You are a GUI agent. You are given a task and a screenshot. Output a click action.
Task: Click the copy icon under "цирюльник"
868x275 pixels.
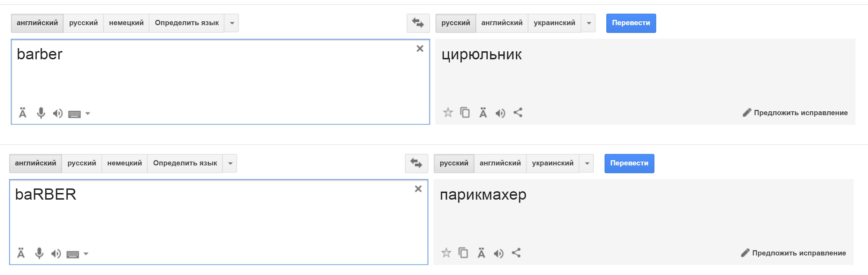pos(464,113)
